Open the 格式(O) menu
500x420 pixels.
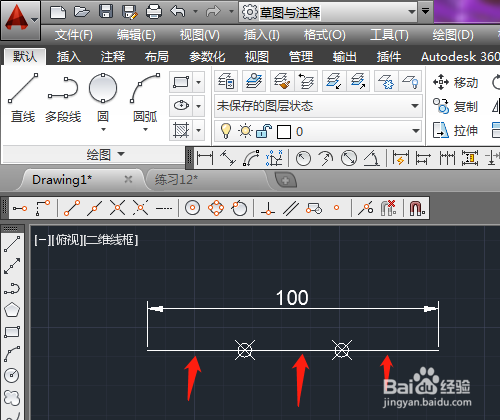pyautogui.click(x=324, y=35)
